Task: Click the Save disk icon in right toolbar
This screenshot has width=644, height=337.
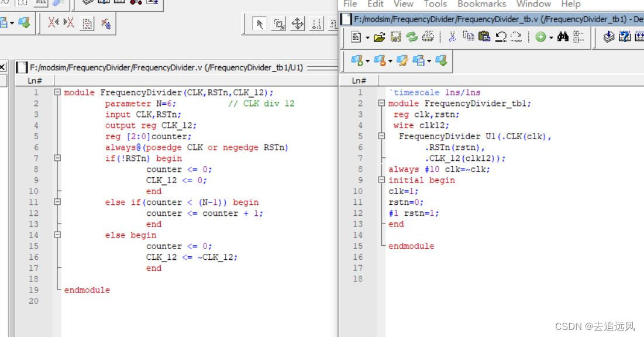Action: click(x=395, y=37)
